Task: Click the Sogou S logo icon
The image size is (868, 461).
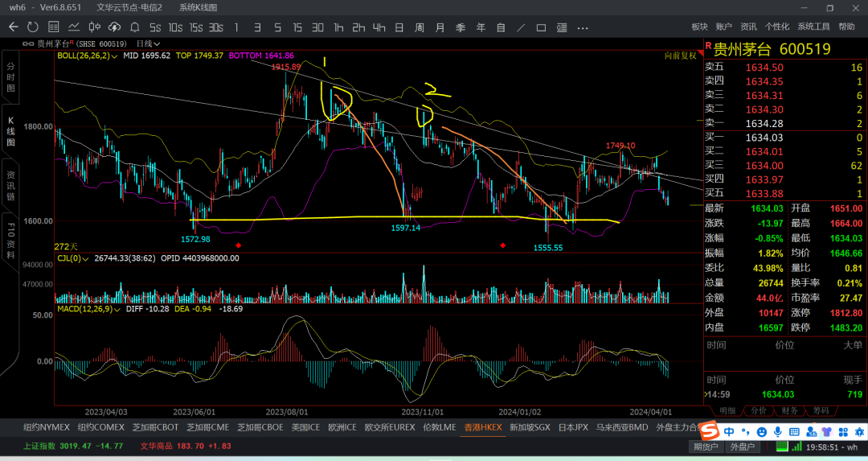Action: tap(709, 431)
